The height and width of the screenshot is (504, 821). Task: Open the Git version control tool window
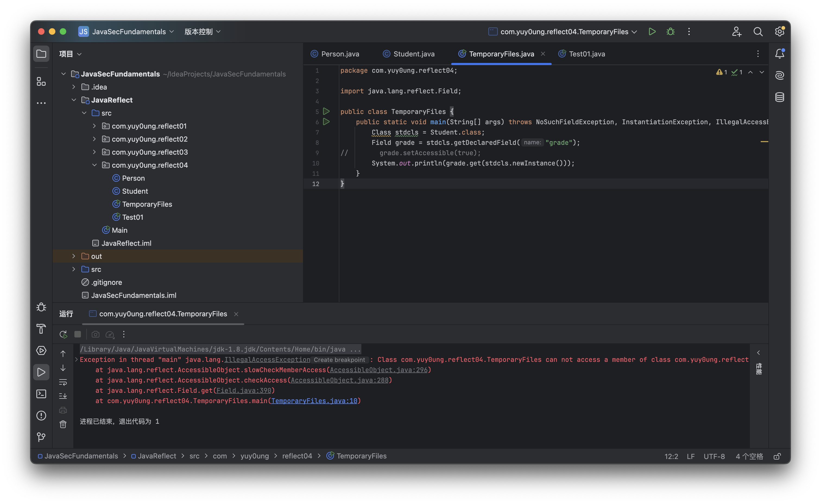pos(41,437)
